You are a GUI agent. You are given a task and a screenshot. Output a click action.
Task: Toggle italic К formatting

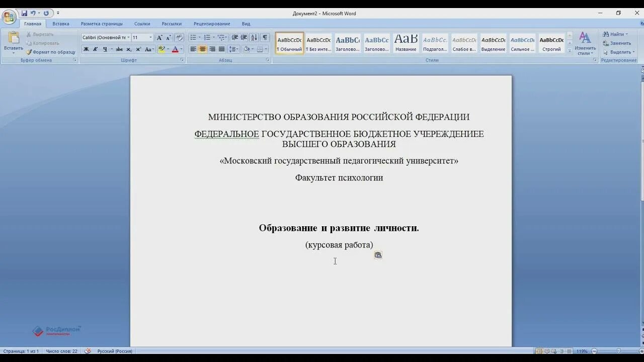[x=95, y=49]
